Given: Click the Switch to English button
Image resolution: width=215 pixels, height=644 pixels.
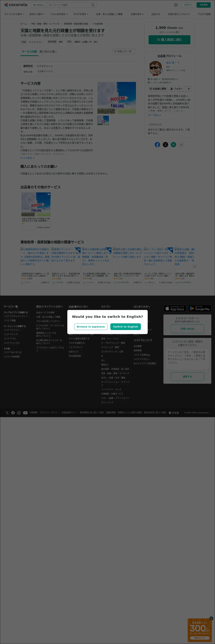Looking at the screenshot, I should 125,327.
